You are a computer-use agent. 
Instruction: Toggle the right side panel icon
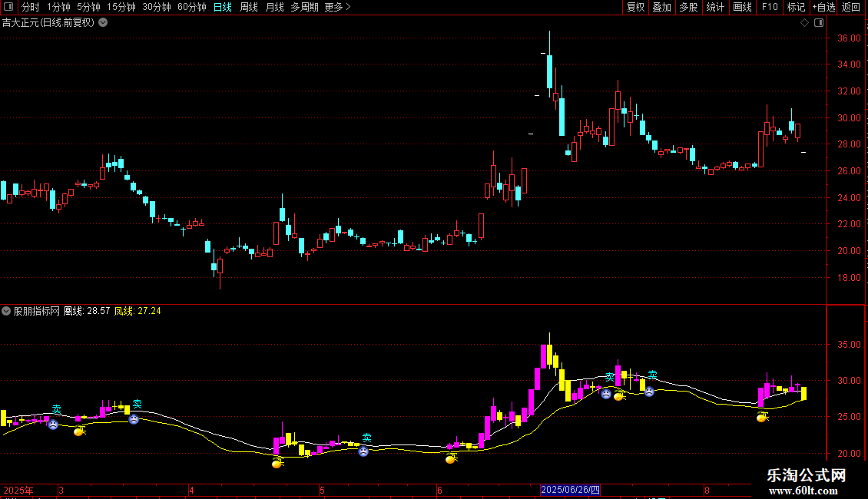(819, 23)
